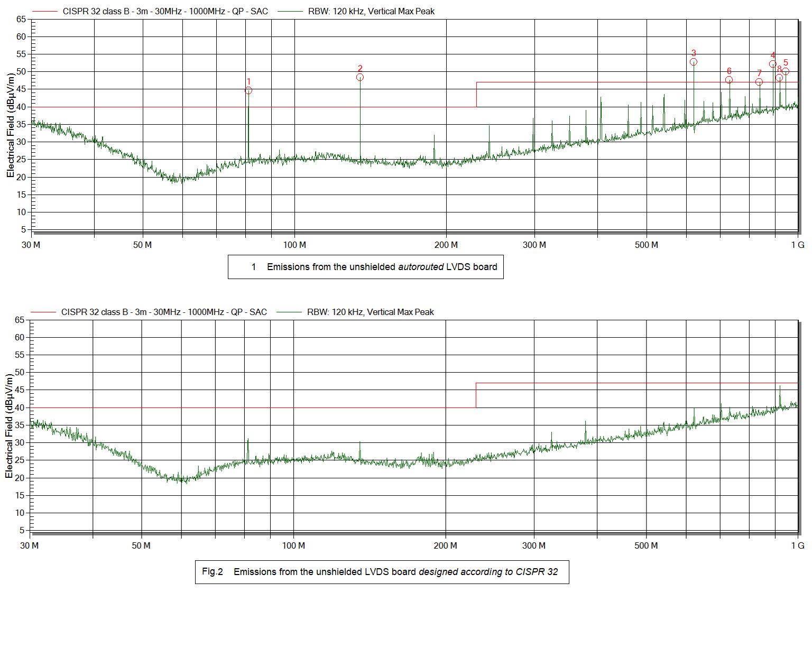Click peak marker 1 in the top chart

(x=248, y=90)
